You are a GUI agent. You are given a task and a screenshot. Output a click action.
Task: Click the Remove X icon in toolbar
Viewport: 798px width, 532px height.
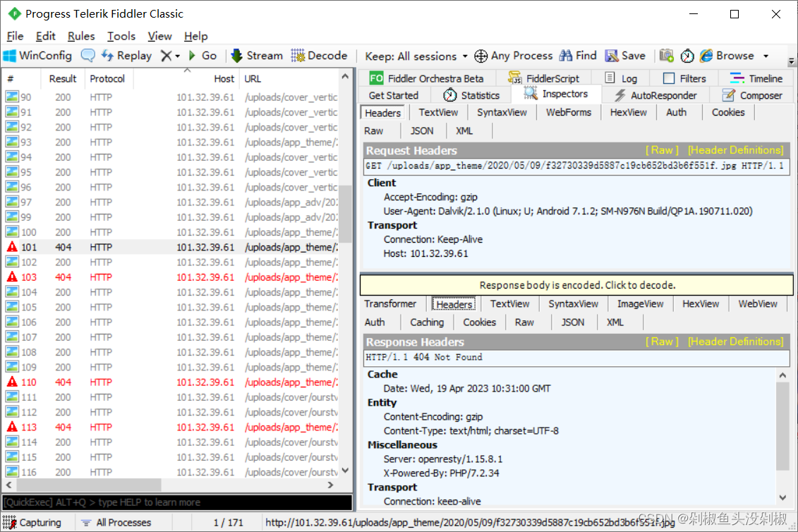coord(167,56)
